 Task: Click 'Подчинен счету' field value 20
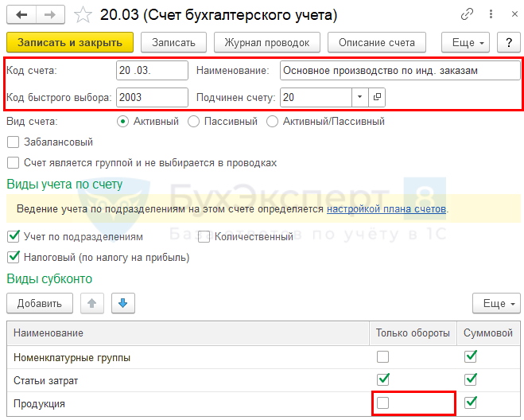click(x=316, y=97)
